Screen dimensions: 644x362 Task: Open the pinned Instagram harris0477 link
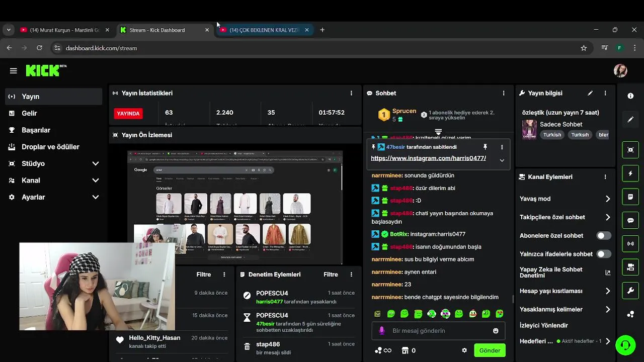(x=428, y=158)
